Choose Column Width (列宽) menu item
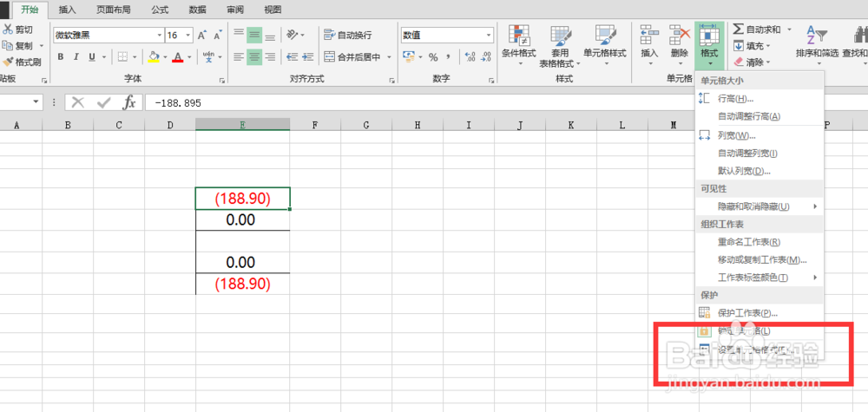868x412 pixels. point(759,135)
